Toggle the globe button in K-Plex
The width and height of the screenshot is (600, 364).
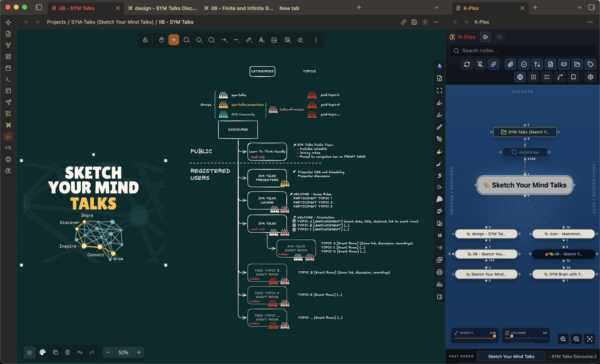tap(520, 77)
